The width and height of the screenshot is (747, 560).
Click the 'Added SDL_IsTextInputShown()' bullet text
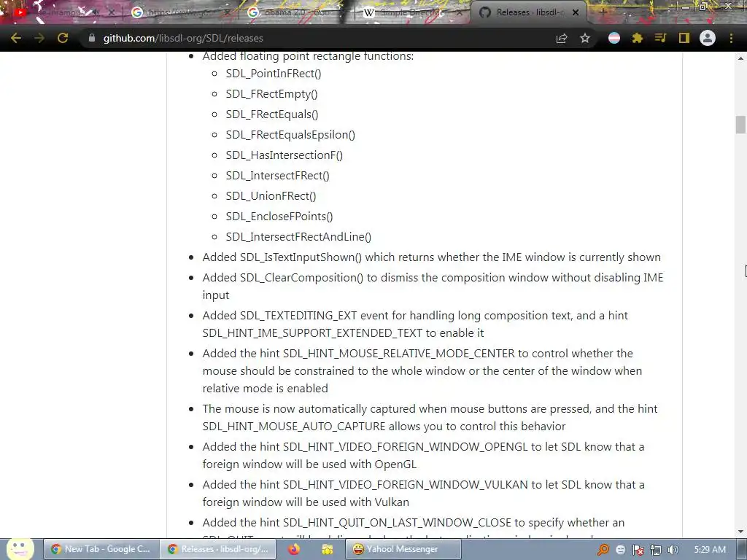tap(432, 257)
